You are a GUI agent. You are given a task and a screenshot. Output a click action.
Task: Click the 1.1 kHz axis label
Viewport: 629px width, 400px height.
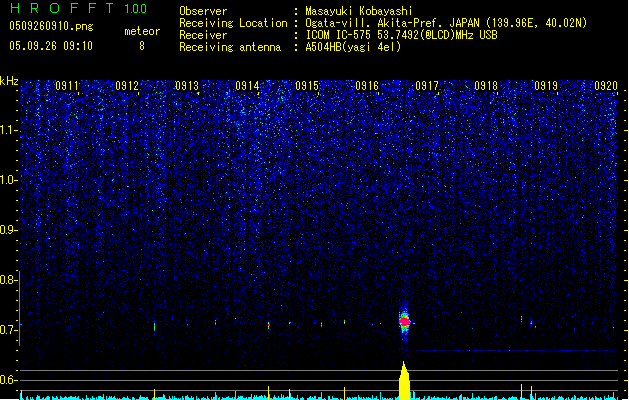point(8,130)
